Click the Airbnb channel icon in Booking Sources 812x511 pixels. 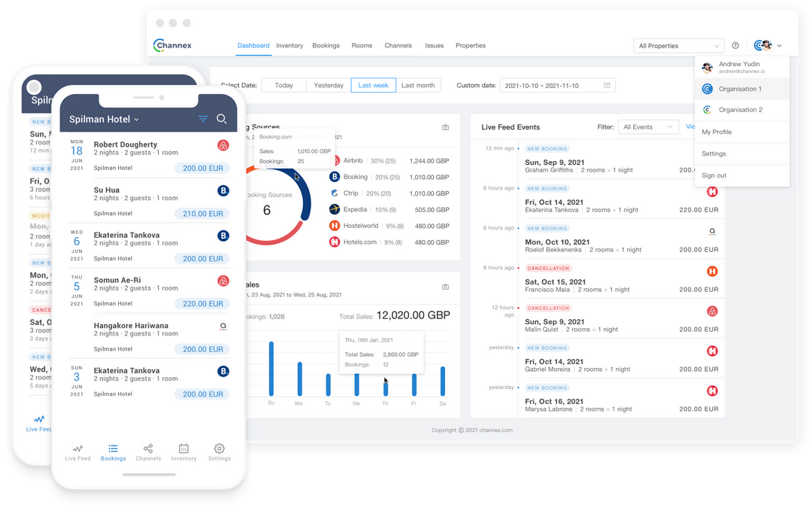pyautogui.click(x=335, y=160)
